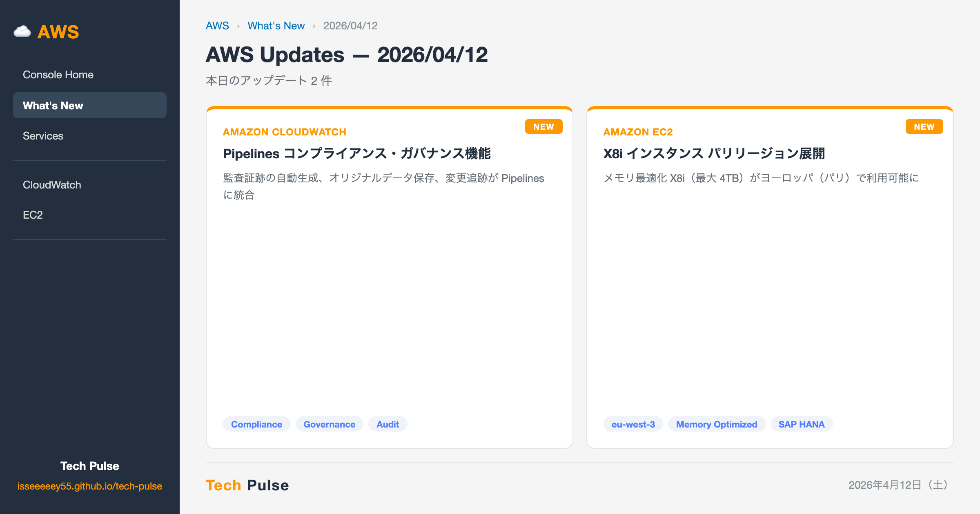Click NEW badge on CloudWatch card
980x514 pixels.
543,126
